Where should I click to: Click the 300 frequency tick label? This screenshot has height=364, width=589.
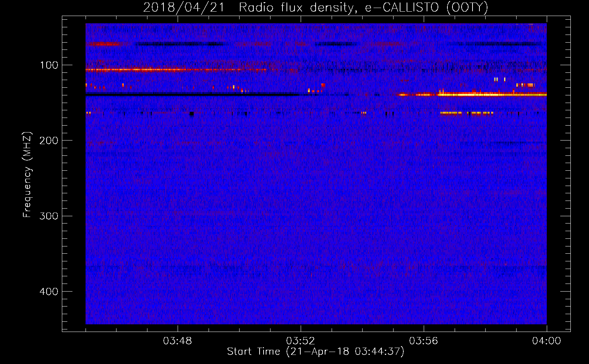(x=49, y=216)
